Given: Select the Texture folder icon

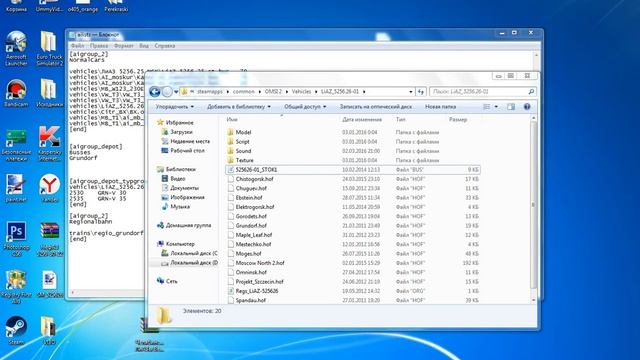Looking at the screenshot, I should (x=231, y=160).
